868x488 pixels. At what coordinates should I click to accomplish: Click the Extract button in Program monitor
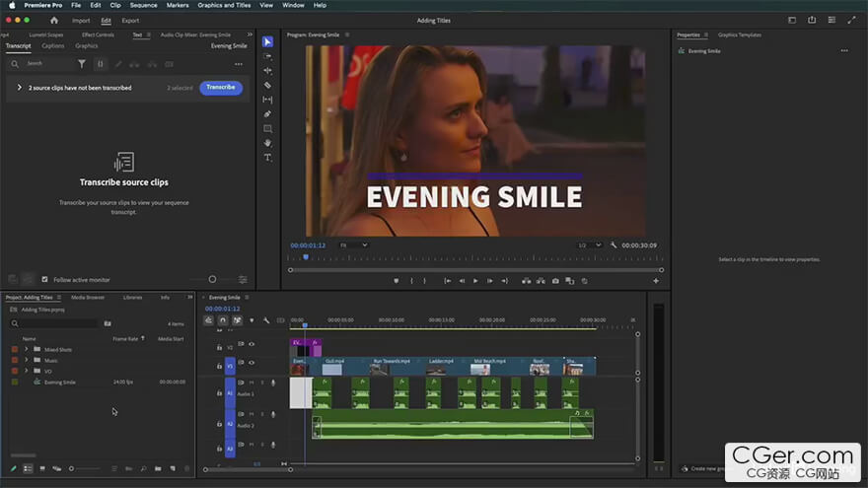[x=541, y=281]
